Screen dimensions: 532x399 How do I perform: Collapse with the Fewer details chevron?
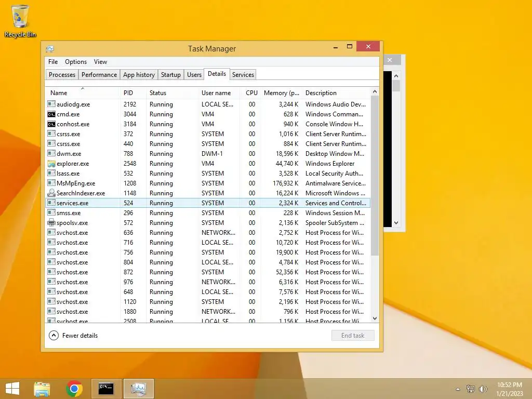tap(54, 335)
